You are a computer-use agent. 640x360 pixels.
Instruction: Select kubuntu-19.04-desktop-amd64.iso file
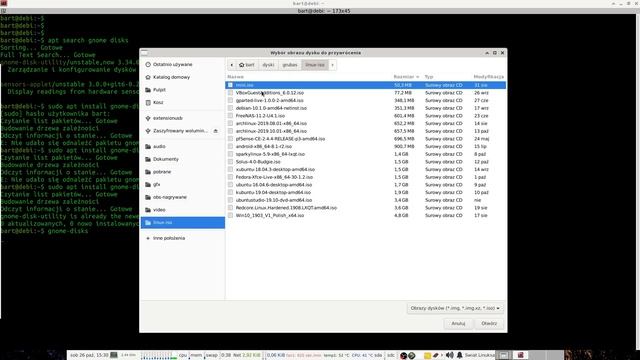(x=366, y=192)
